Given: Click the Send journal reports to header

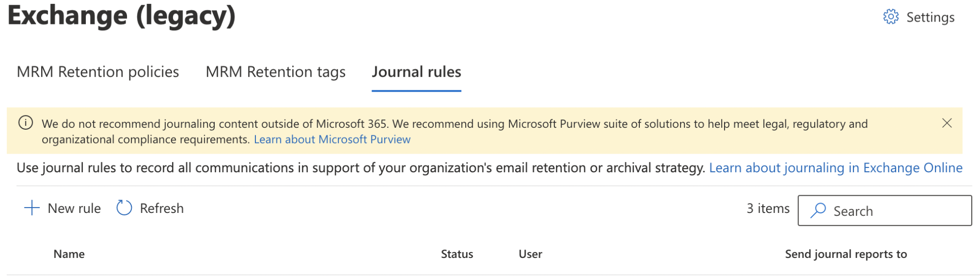Looking at the screenshot, I should [846, 254].
